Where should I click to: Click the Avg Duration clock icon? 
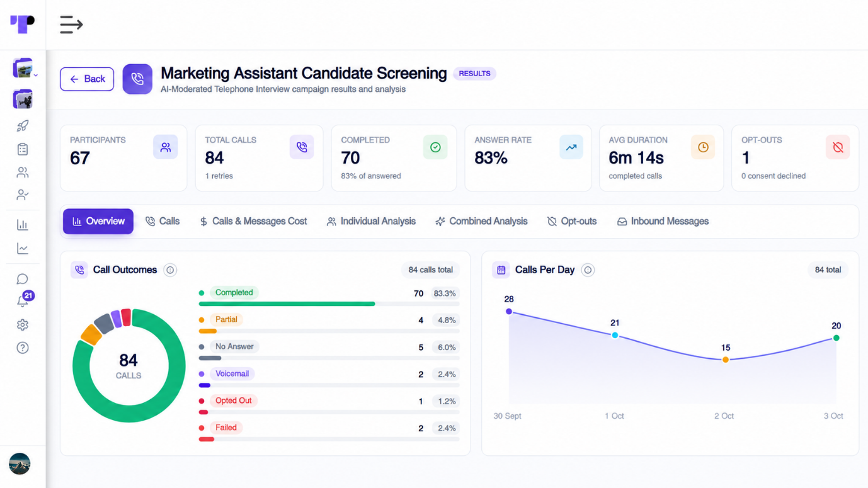tap(703, 147)
